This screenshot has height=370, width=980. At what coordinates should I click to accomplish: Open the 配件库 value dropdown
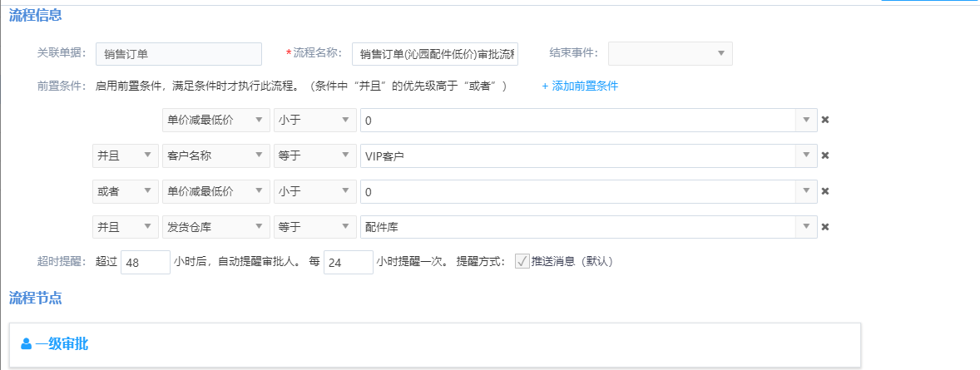805,227
